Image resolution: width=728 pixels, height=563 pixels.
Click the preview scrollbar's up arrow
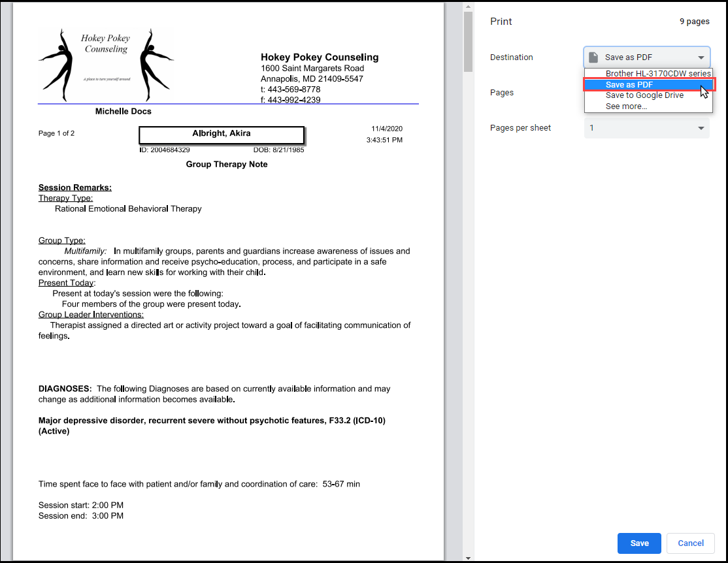tap(468, 7)
